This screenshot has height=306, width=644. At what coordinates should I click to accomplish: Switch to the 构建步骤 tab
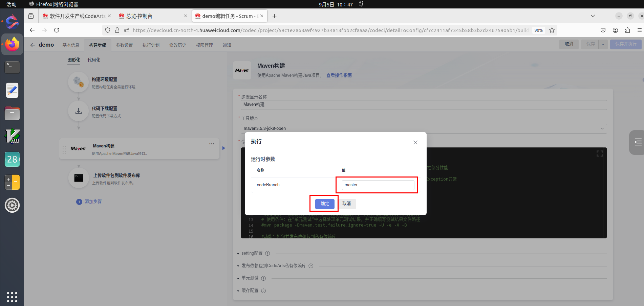pos(98,45)
